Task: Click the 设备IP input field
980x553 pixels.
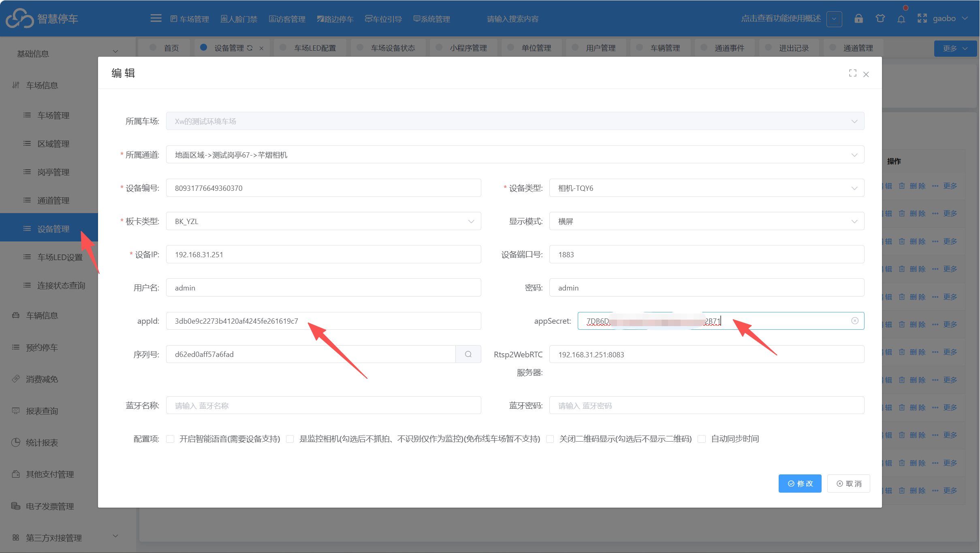Action: click(x=323, y=254)
